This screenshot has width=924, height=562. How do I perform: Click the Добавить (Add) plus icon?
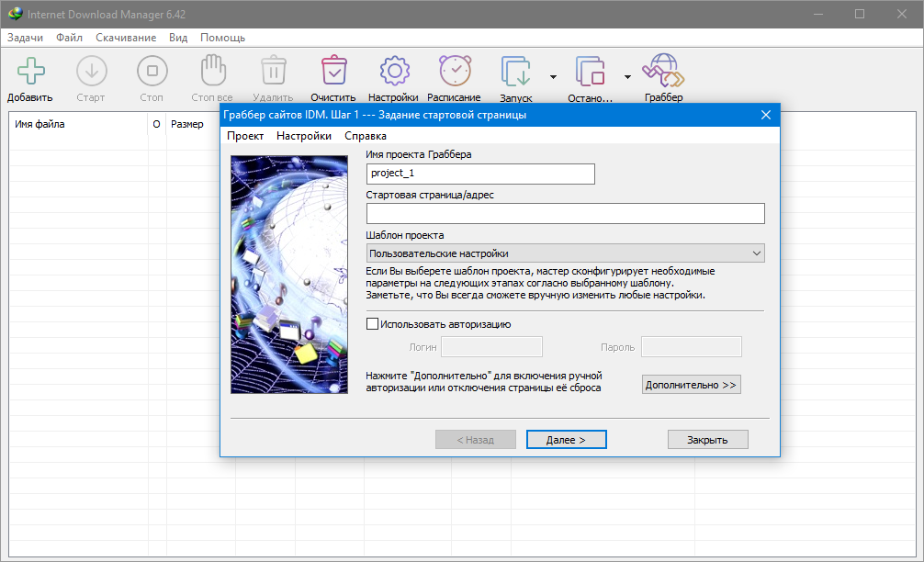pos(30,72)
